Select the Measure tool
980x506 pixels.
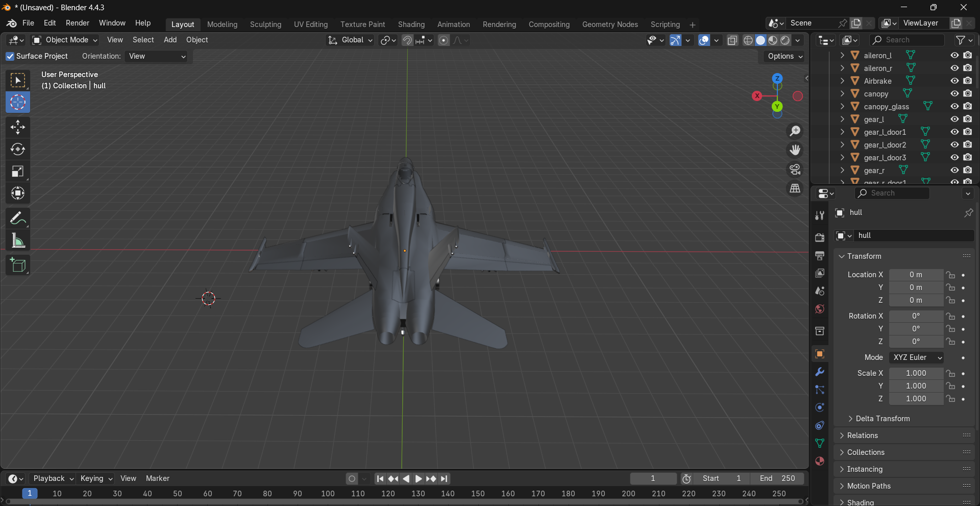click(18, 240)
